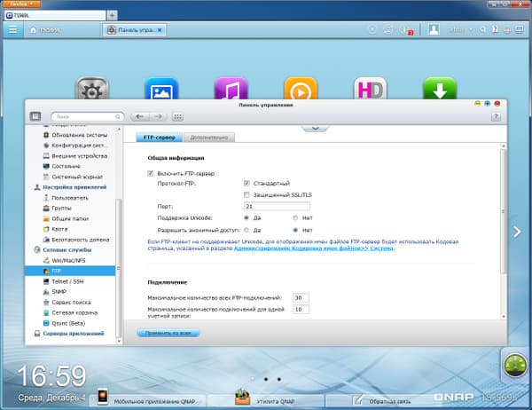Go to next desktop page arrow
The width and height of the screenshot is (532, 410).
click(517, 232)
